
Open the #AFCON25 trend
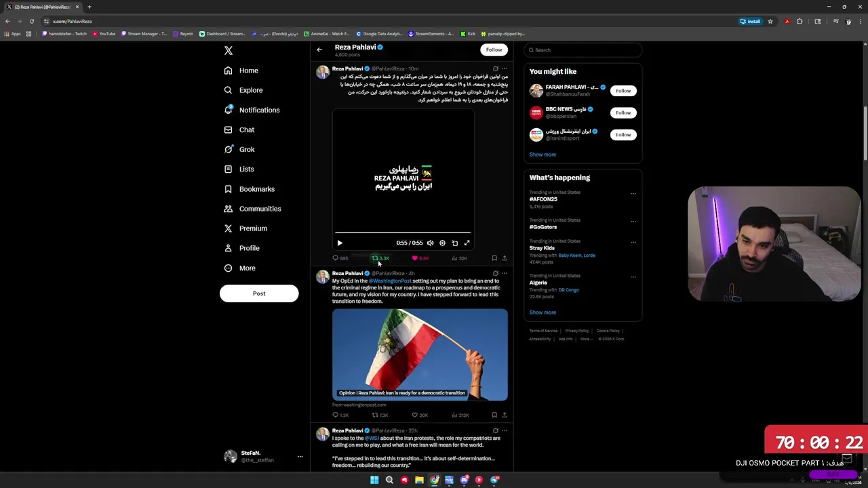tap(543, 199)
